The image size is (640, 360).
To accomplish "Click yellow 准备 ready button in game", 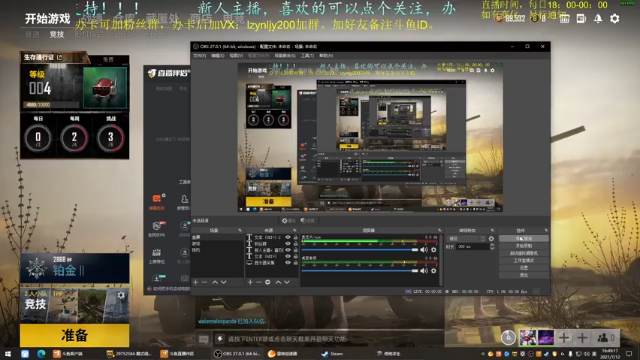I will [75, 335].
